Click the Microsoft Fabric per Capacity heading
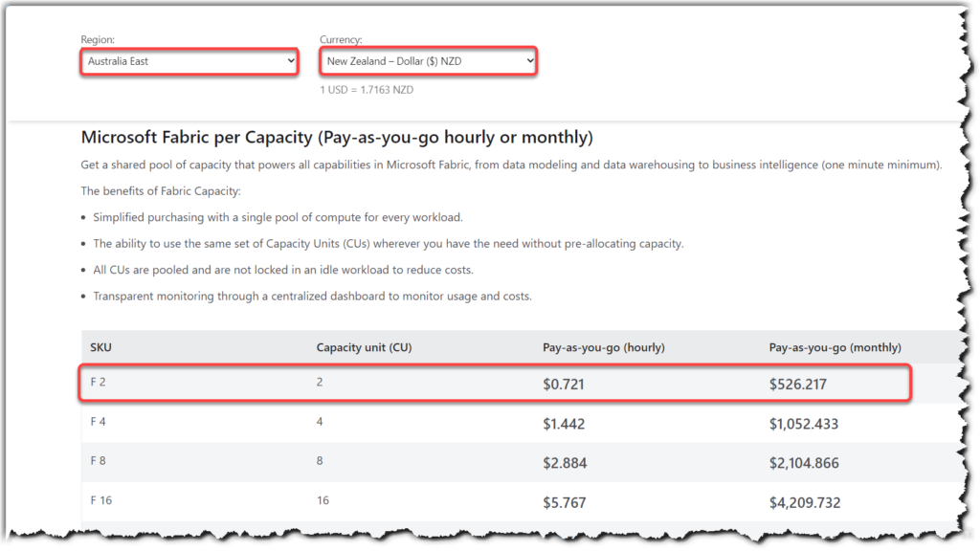This screenshot has height=551, width=980. tap(337, 137)
